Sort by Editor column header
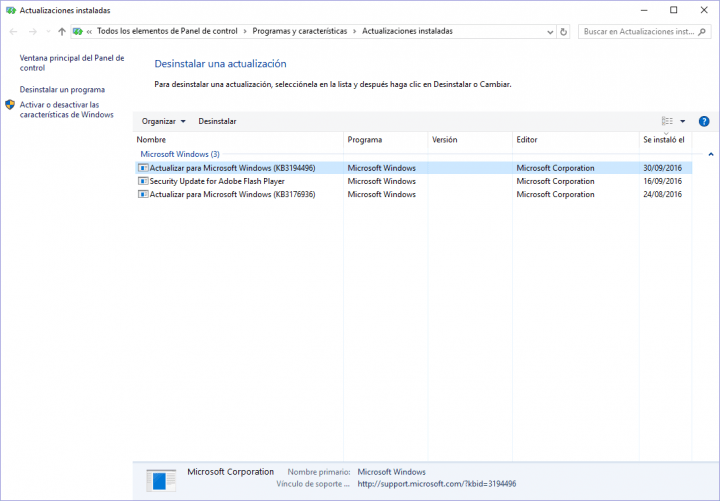The image size is (720, 501). pyautogui.click(x=575, y=140)
